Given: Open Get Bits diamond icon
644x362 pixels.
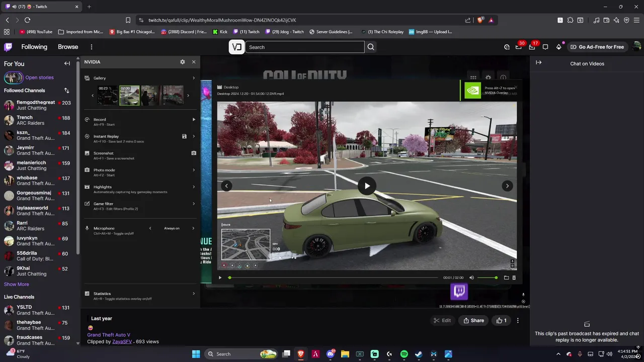Looking at the screenshot, I should (x=558, y=47).
